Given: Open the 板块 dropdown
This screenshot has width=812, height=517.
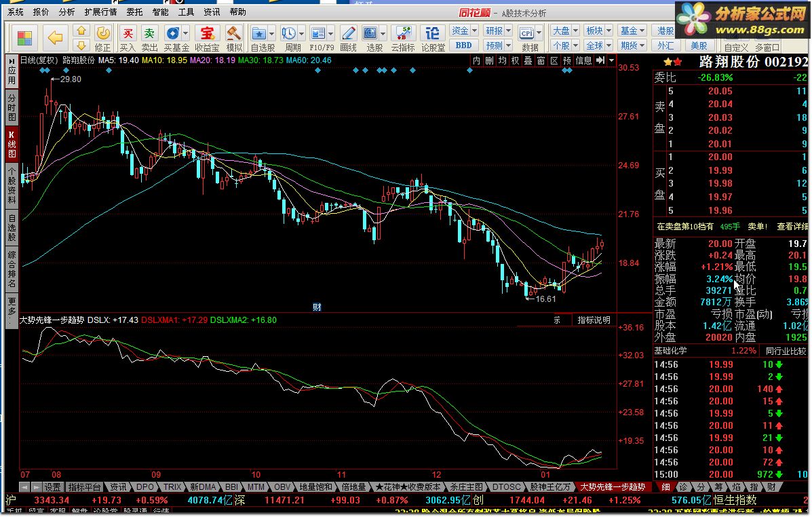Looking at the screenshot, I should point(598,31).
